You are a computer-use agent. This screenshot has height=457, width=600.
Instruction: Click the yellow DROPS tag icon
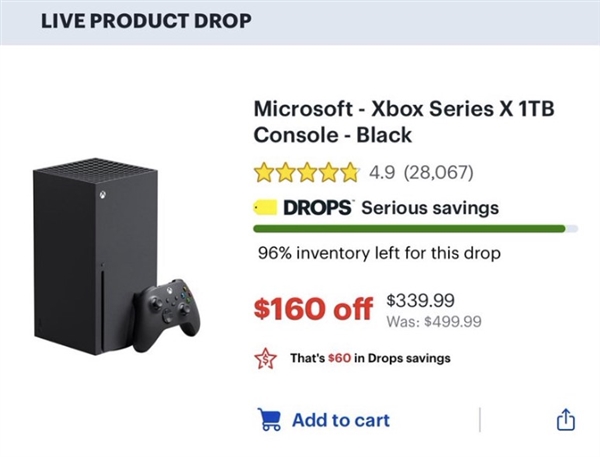(265, 208)
